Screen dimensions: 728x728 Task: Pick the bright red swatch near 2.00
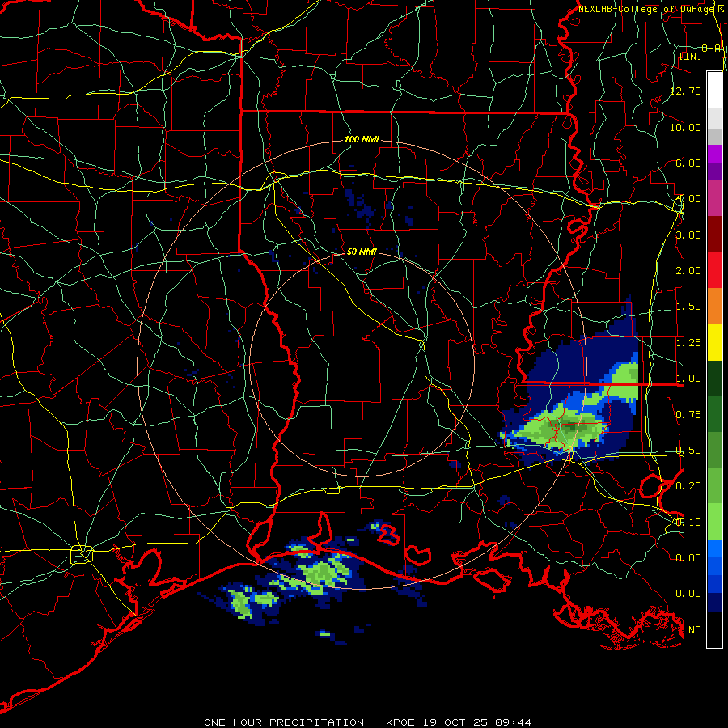pyautogui.click(x=714, y=270)
